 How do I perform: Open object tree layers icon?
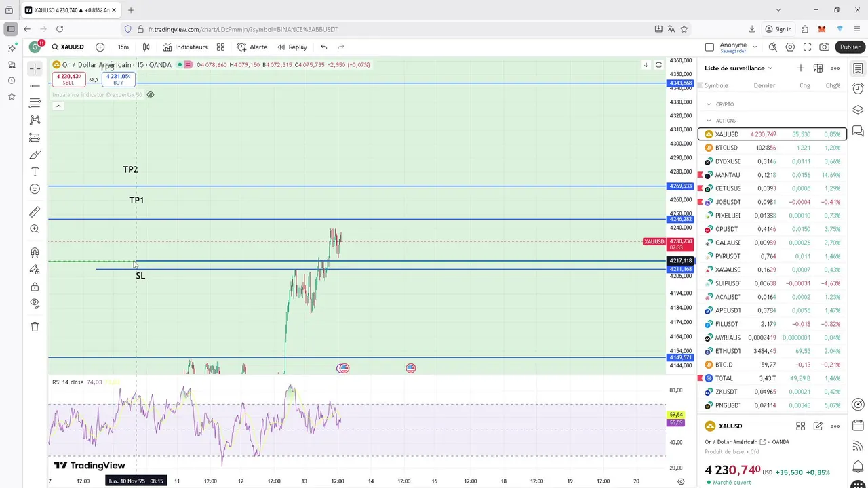click(858, 110)
